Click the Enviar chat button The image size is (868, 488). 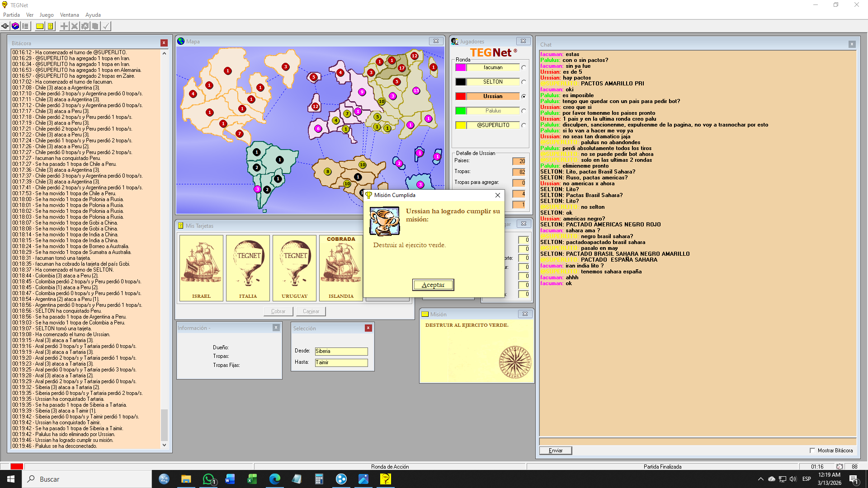[x=555, y=450]
